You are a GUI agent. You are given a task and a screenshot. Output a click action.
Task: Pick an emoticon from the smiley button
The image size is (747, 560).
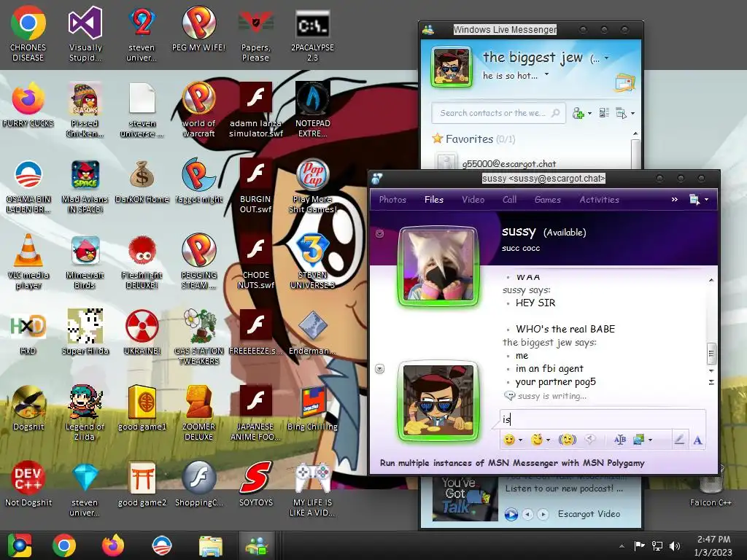coord(509,440)
